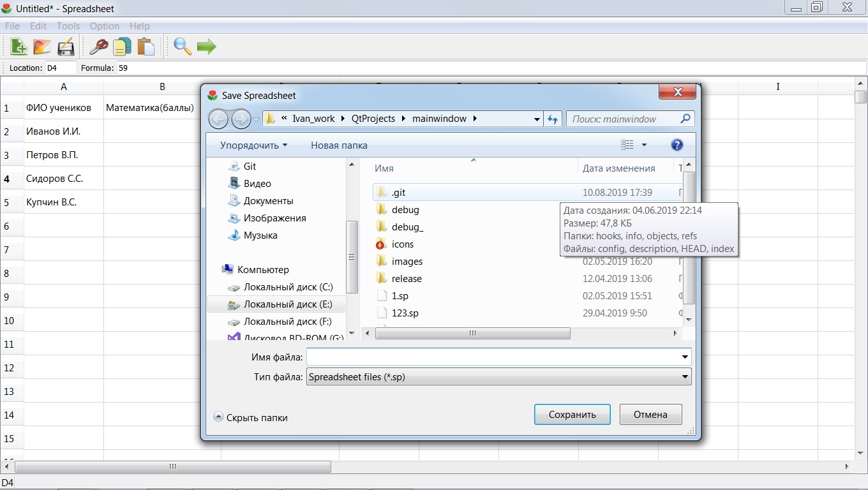Click the Поиск: mainwindow search box
Screen dimensions: 868x490
tap(630, 119)
